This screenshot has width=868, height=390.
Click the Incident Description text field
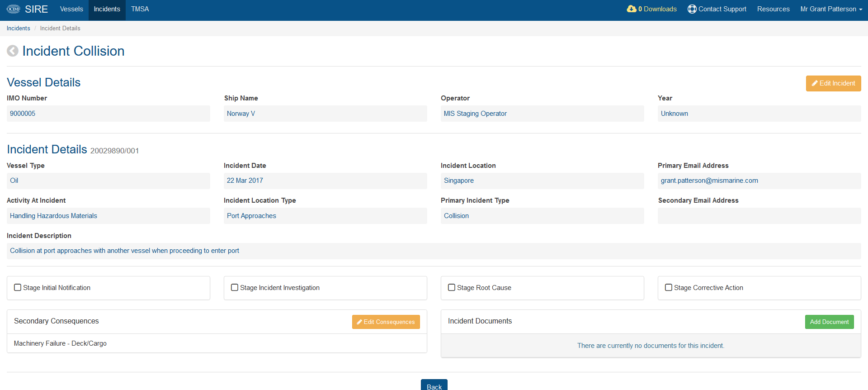pyautogui.click(x=434, y=251)
